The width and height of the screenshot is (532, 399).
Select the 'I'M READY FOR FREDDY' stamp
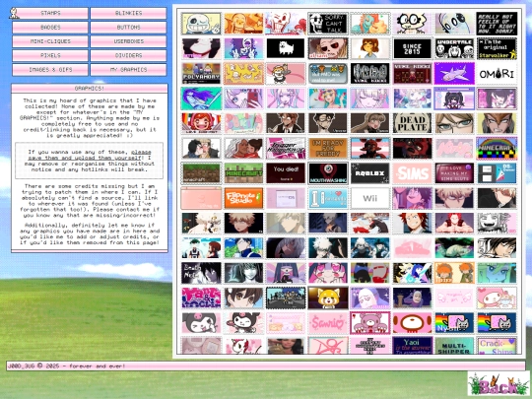(x=328, y=148)
